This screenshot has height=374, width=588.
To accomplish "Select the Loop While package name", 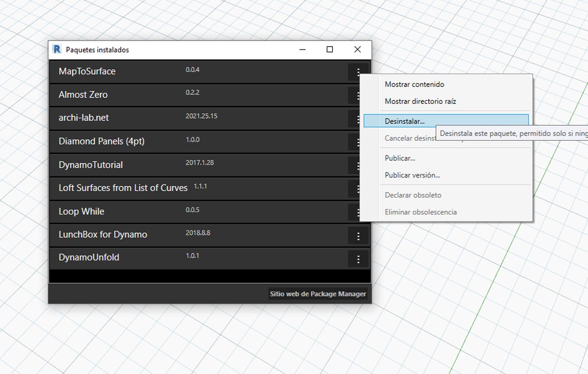I will [x=81, y=212].
